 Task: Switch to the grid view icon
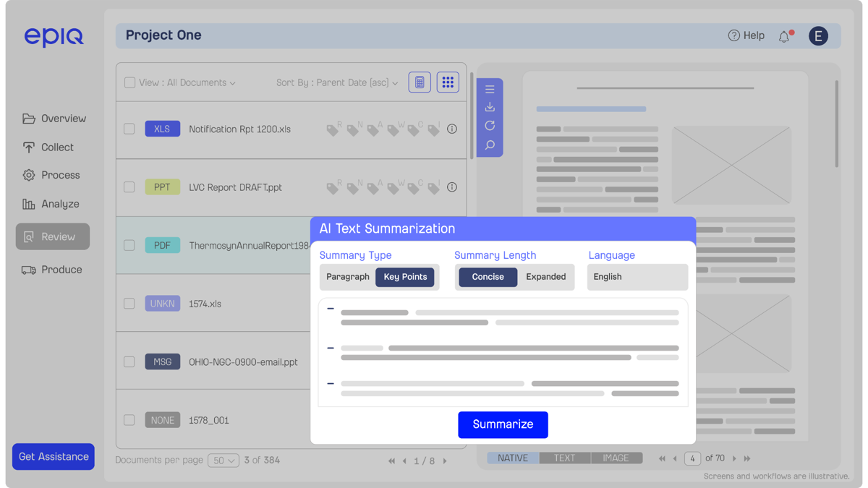pyautogui.click(x=448, y=82)
